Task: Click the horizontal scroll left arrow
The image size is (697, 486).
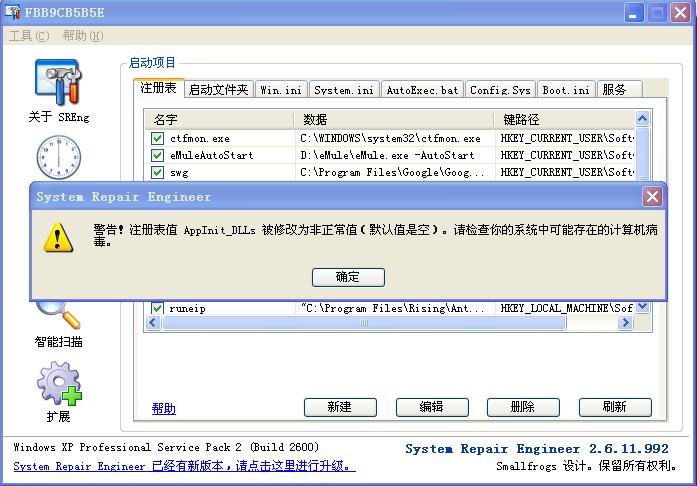Action: coord(153,323)
